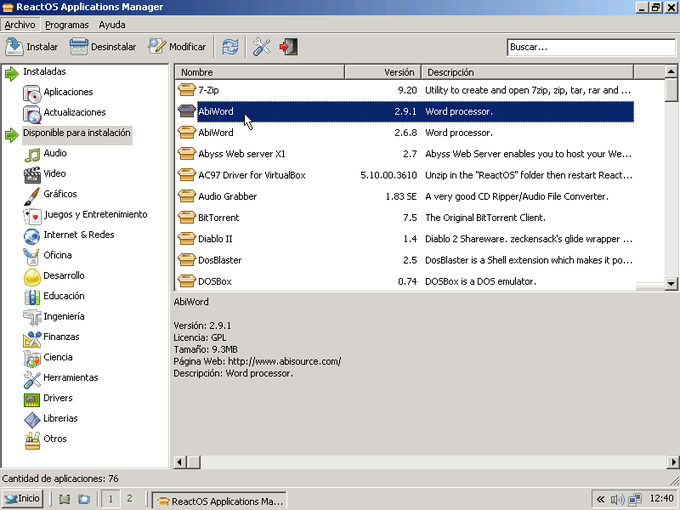This screenshot has height=510, width=680.
Task: Click the 12:40 taskbar clock
Action: 662,499
